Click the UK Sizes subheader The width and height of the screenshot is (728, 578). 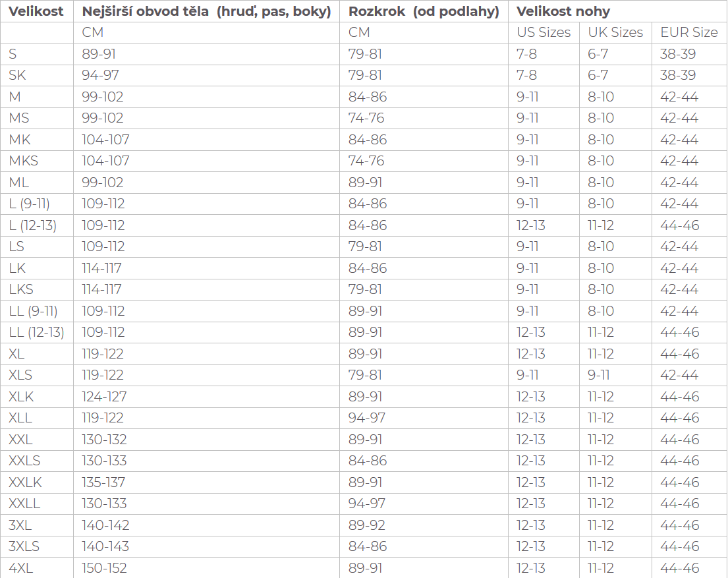pos(615,32)
